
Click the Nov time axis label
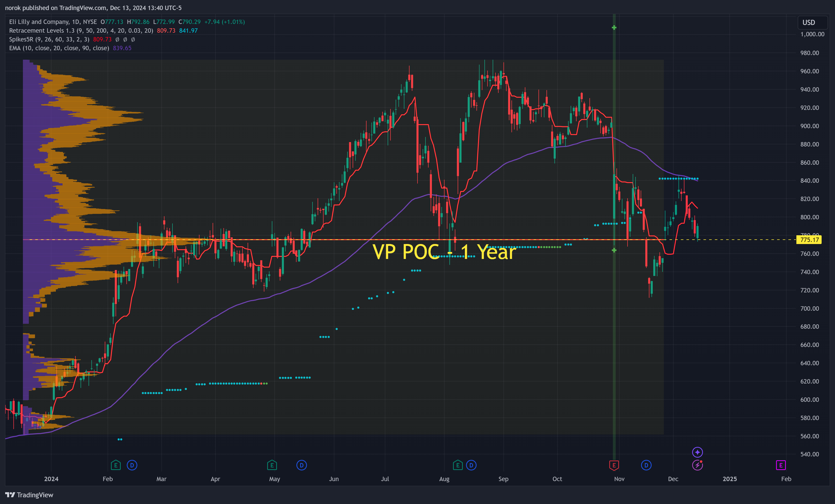tap(619, 479)
